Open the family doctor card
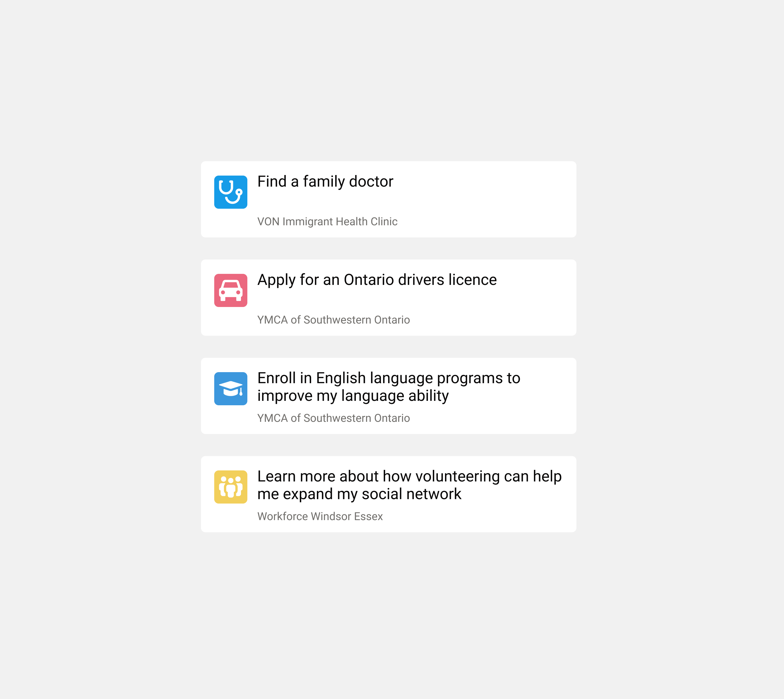Screen dimensions: 784x699 click(x=388, y=199)
